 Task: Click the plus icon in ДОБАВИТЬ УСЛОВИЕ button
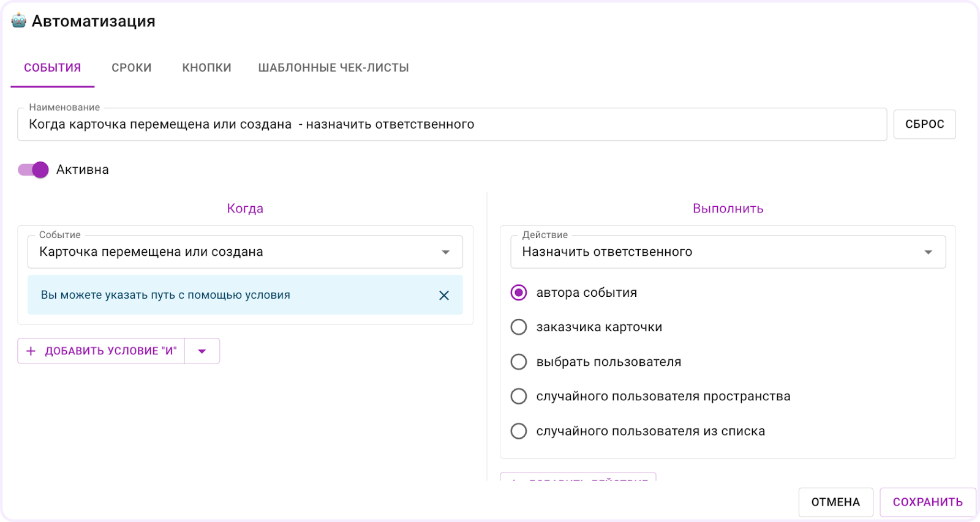coord(31,351)
